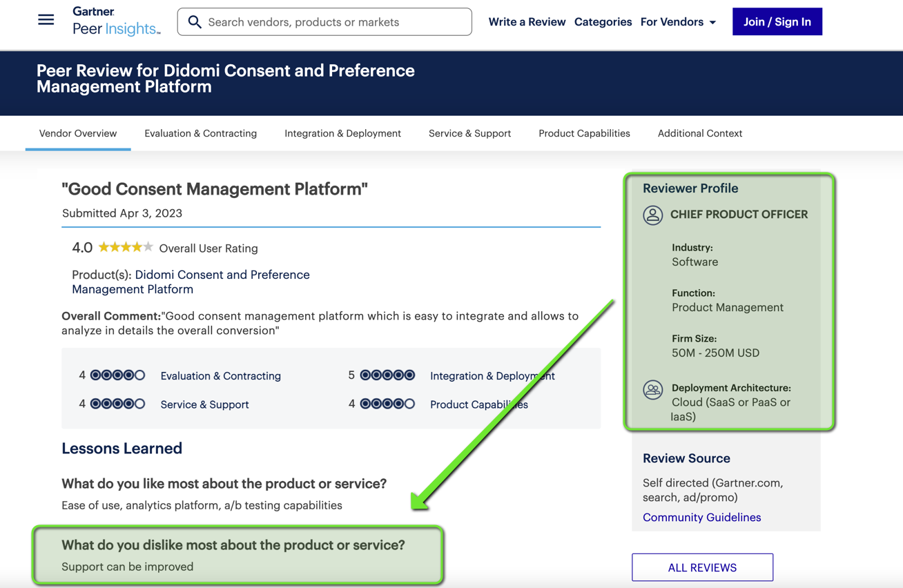Select the Service & Support tab
The image size is (903, 588).
[469, 133]
